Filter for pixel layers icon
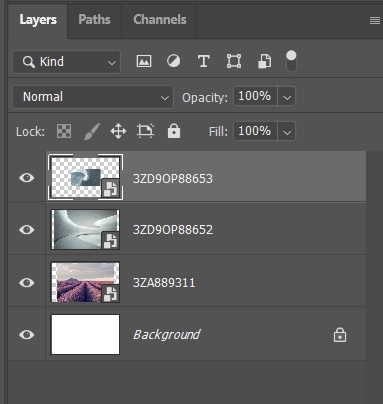This screenshot has width=383, height=404. [144, 61]
